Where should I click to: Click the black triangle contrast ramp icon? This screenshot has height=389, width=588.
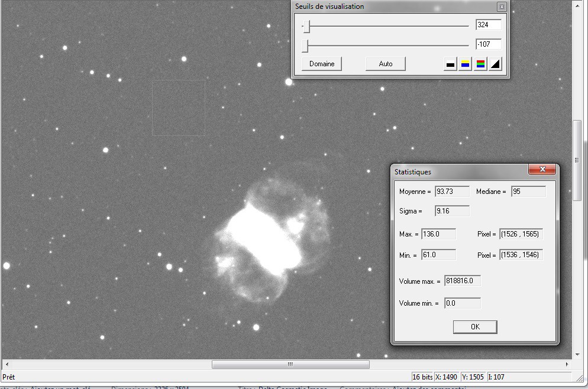coord(495,64)
